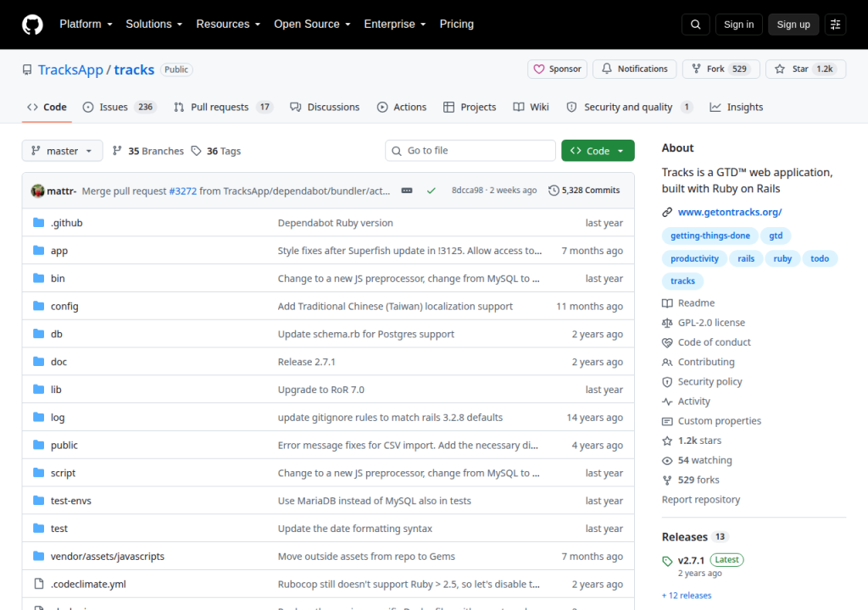Open the Actions tab
Screen dimensions: 868x610
coord(402,107)
